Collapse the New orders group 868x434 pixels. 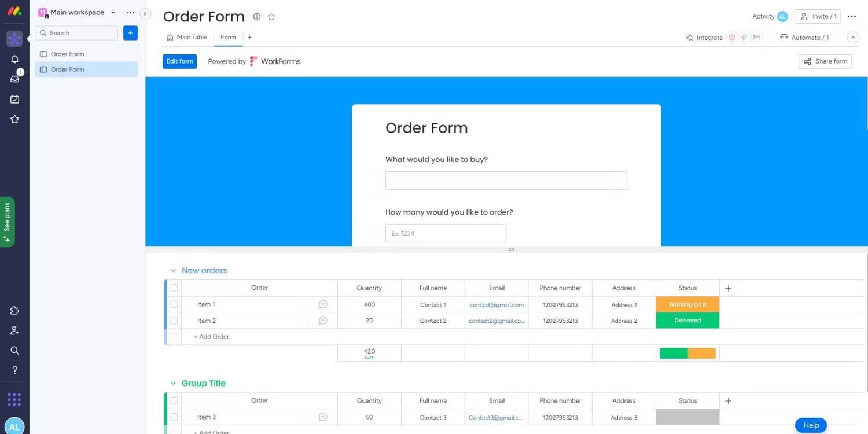click(173, 271)
